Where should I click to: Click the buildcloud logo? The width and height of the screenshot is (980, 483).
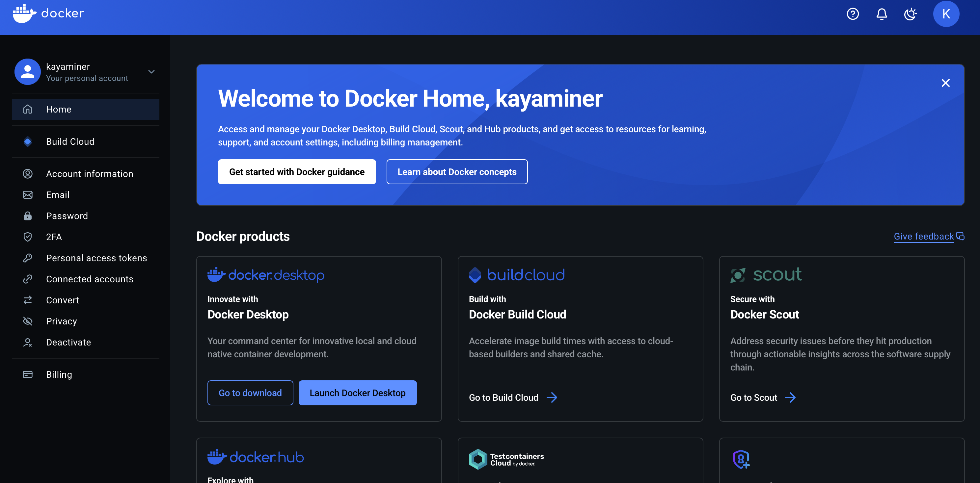tap(517, 275)
